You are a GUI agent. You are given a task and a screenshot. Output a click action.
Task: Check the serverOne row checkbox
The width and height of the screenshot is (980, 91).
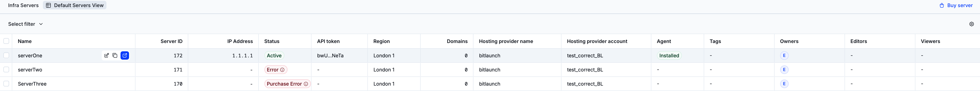coord(6,55)
